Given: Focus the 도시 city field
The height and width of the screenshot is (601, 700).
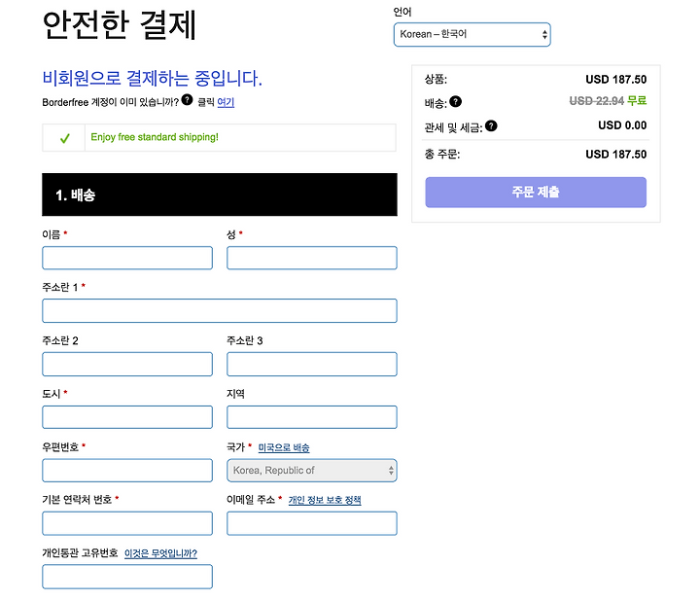Looking at the screenshot, I should (x=127, y=417).
